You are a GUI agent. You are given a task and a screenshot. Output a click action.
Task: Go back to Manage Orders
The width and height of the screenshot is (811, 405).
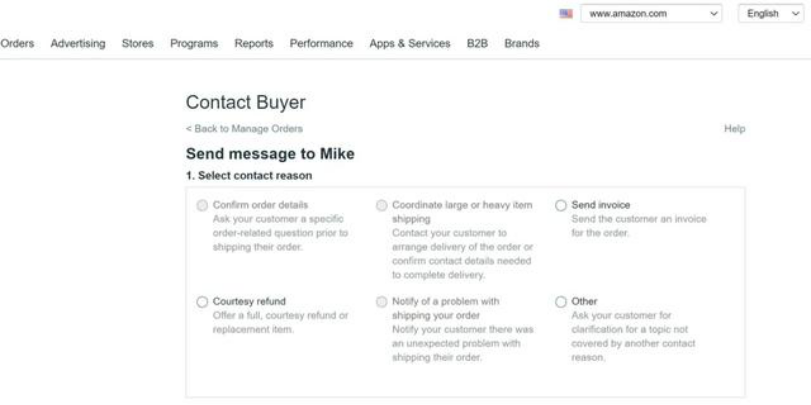[x=244, y=128]
